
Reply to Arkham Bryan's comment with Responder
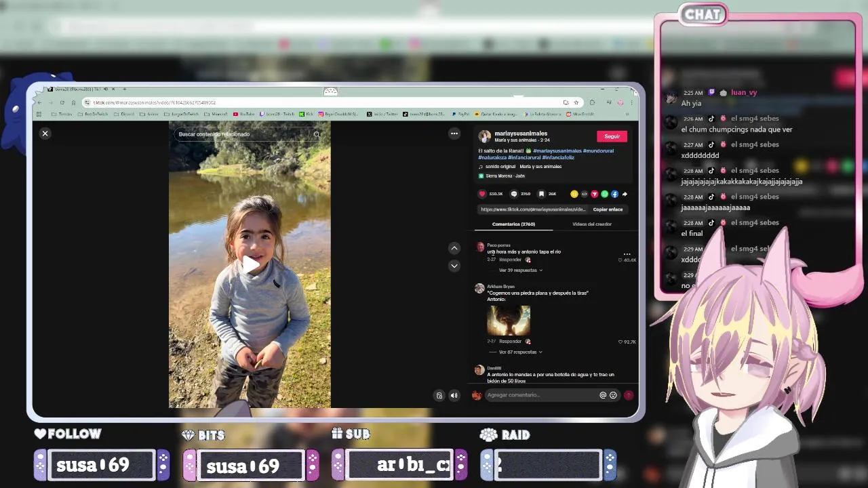point(510,341)
